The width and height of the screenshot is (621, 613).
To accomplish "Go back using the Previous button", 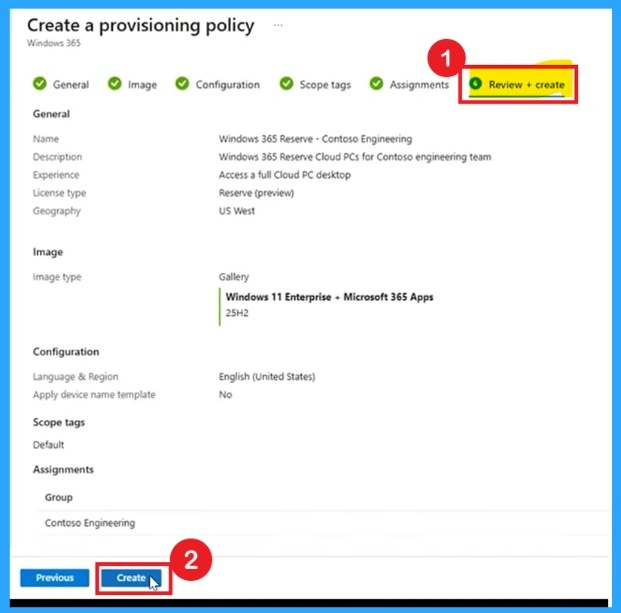I will [x=55, y=578].
